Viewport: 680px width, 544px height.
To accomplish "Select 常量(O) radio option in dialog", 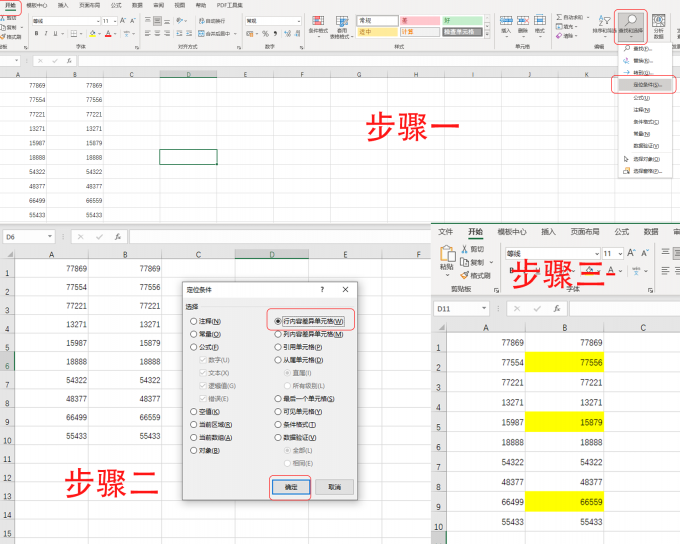I will pyautogui.click(x=206, y=334).
